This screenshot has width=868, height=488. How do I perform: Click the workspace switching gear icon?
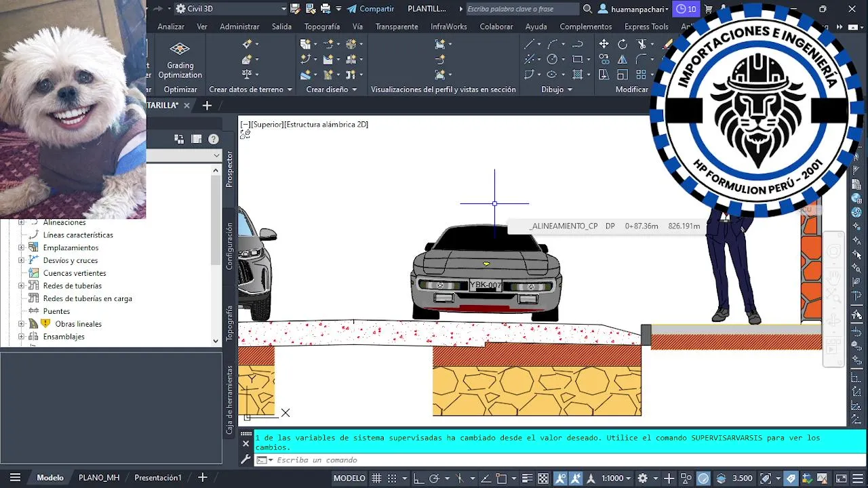click(x=643, y=478)
